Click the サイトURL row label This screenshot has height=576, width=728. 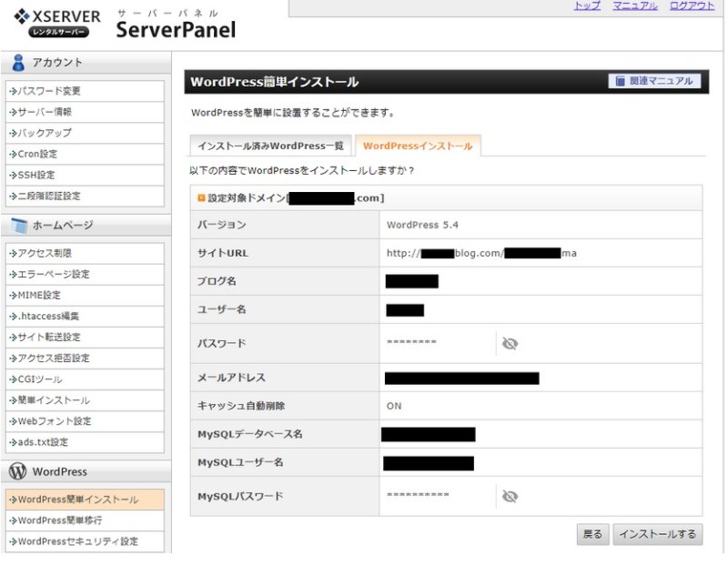click(223, 253)
